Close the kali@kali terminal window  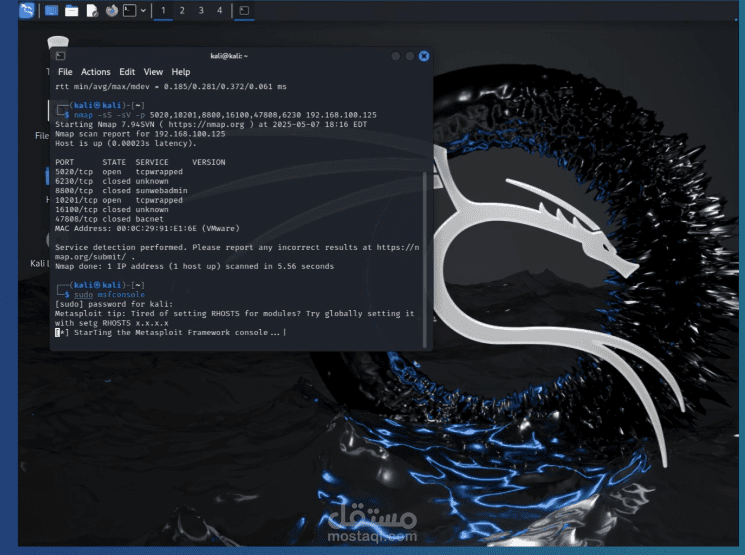click(x=424, y=56)
